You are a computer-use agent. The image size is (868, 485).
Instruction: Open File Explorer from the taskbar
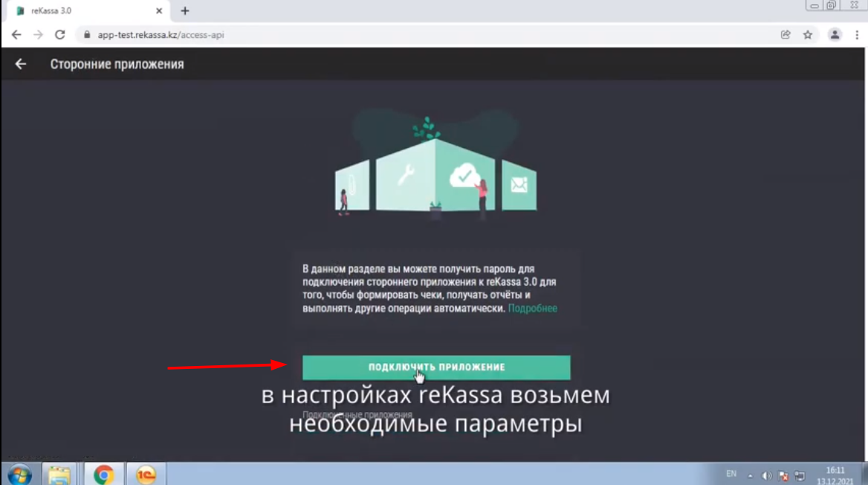coord(59,475)
